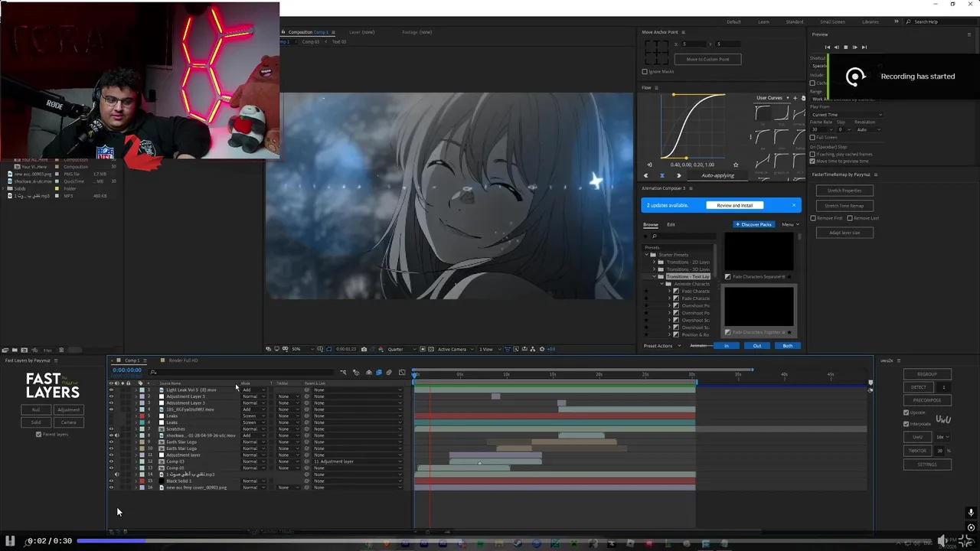Click previous arrow in Flow panel

click(x=645, y=175)
